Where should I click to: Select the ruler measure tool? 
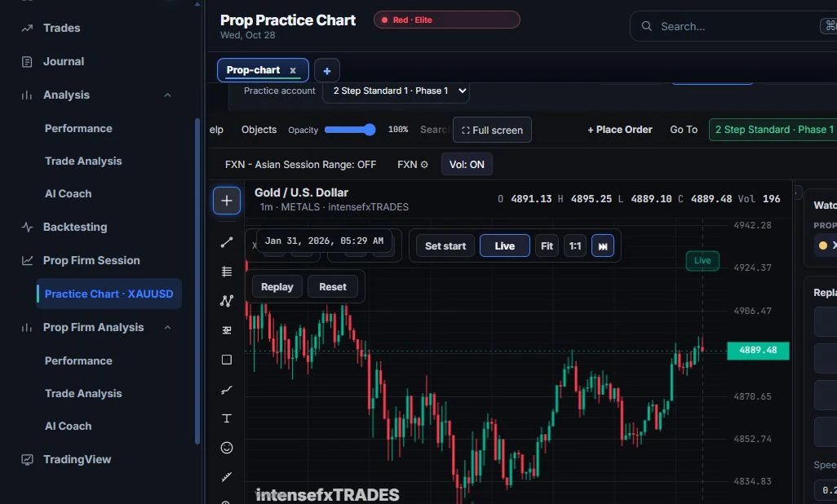click(x=227, y=477)
